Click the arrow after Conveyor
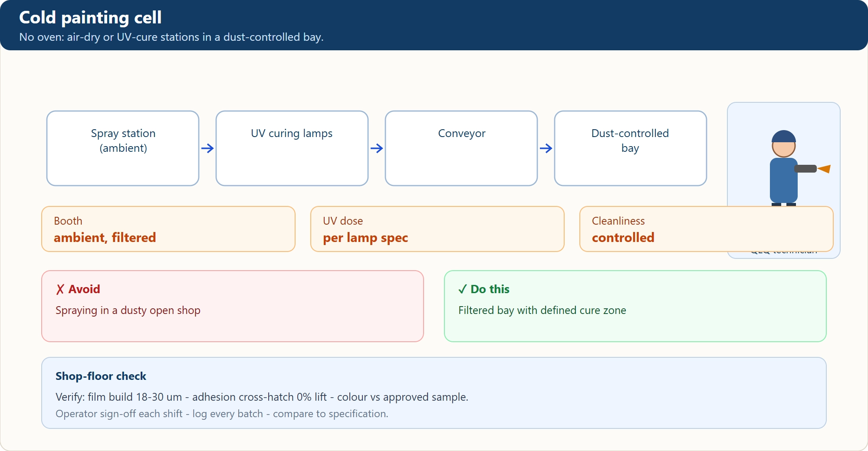Image resolution: width=868 pixels, height=451 pixels. pyautogui.click(x=546, y=148)
